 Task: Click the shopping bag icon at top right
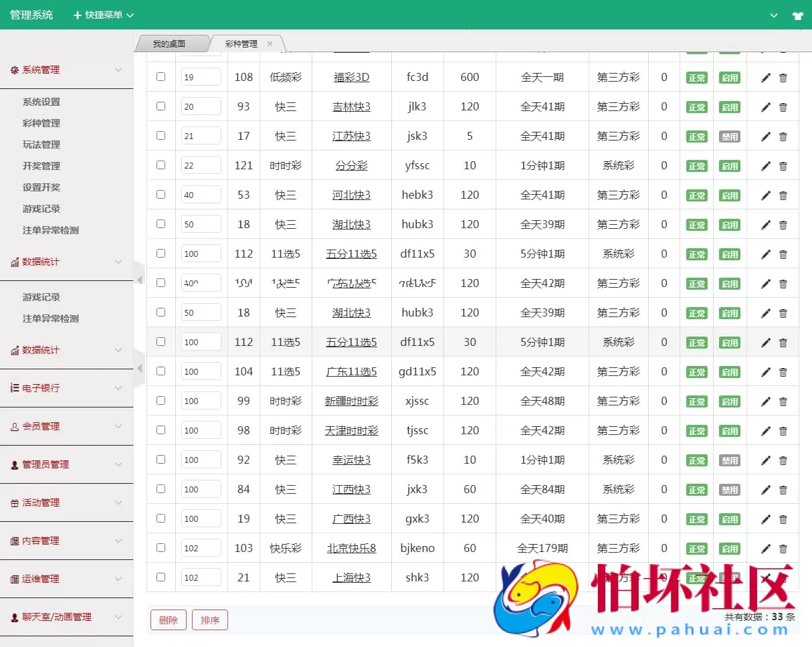(x=798, y=15)
